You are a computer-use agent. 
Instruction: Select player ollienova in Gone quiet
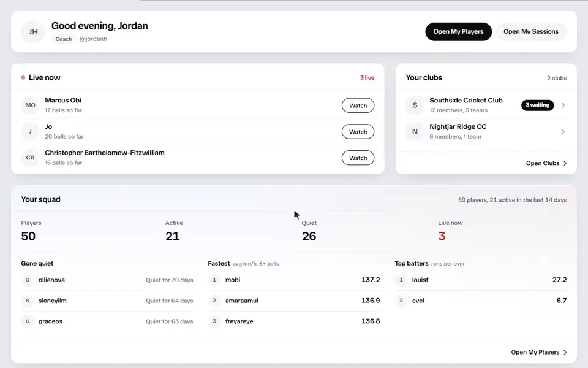coord(51,280)
